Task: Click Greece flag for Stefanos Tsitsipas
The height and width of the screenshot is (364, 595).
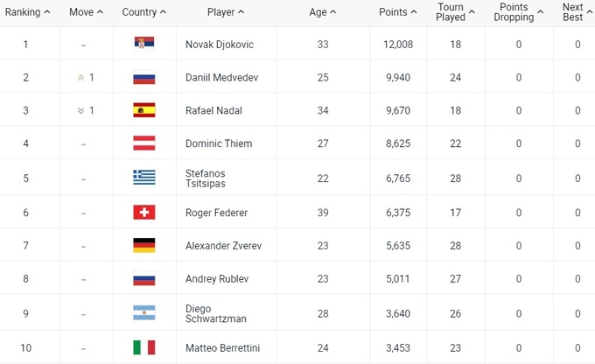Action: point(143,177)
